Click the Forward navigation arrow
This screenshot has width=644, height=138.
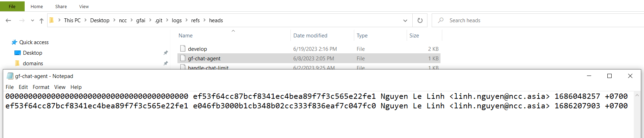click(x=22, y=20)
